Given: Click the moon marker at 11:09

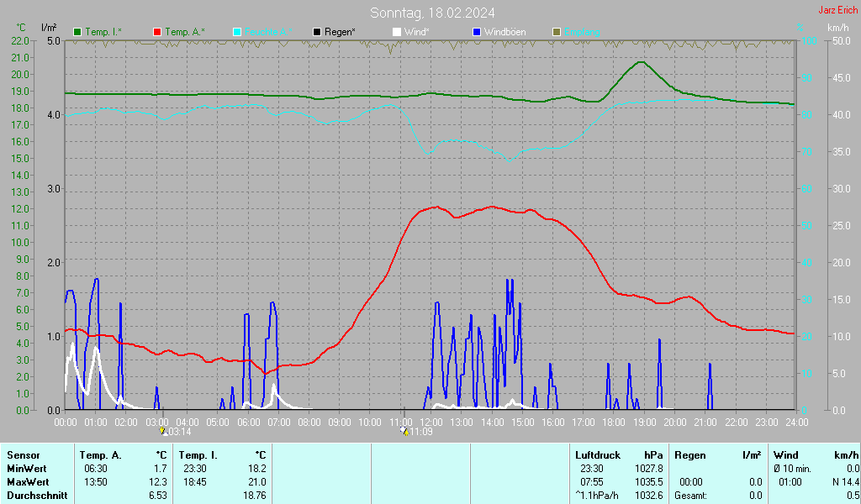Looking at the screenshot, I should tap(404, 431).
